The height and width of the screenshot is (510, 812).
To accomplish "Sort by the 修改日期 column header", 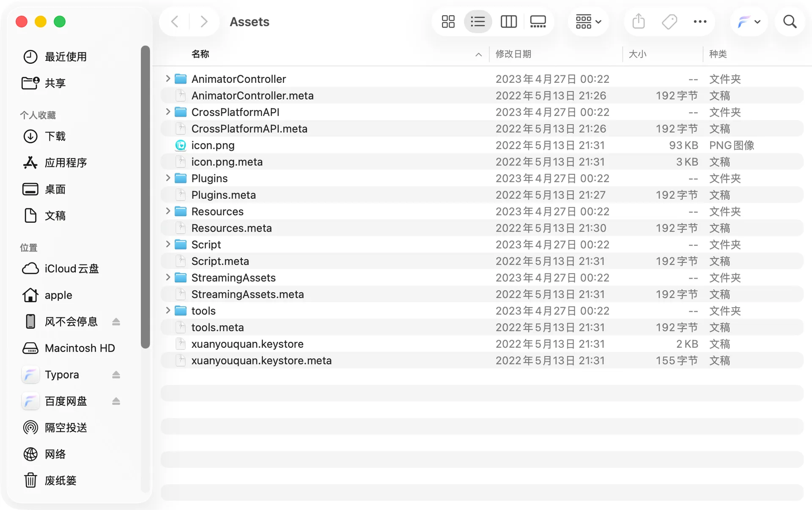I will 513,54.
